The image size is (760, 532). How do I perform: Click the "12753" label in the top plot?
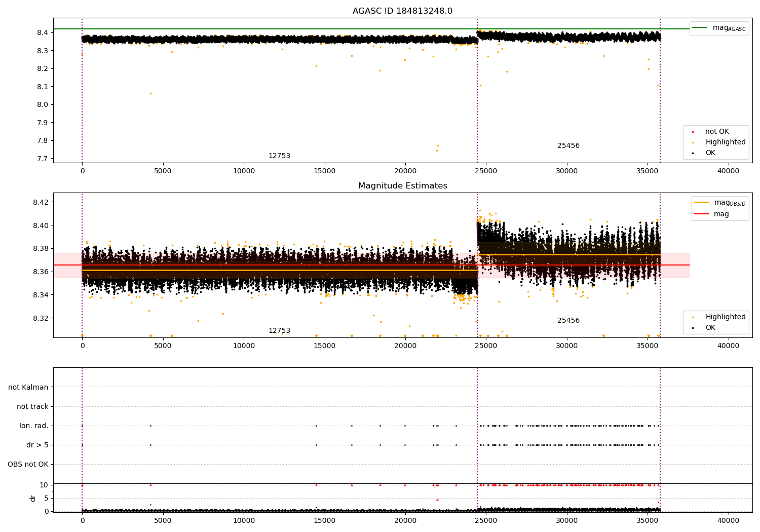pos(279,156)
